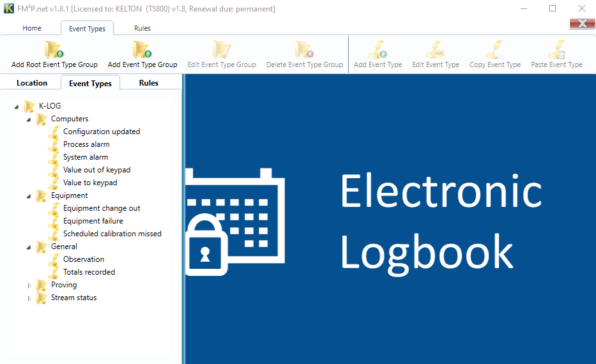
Task: Select System alarm event type
Action: (86, 157)
